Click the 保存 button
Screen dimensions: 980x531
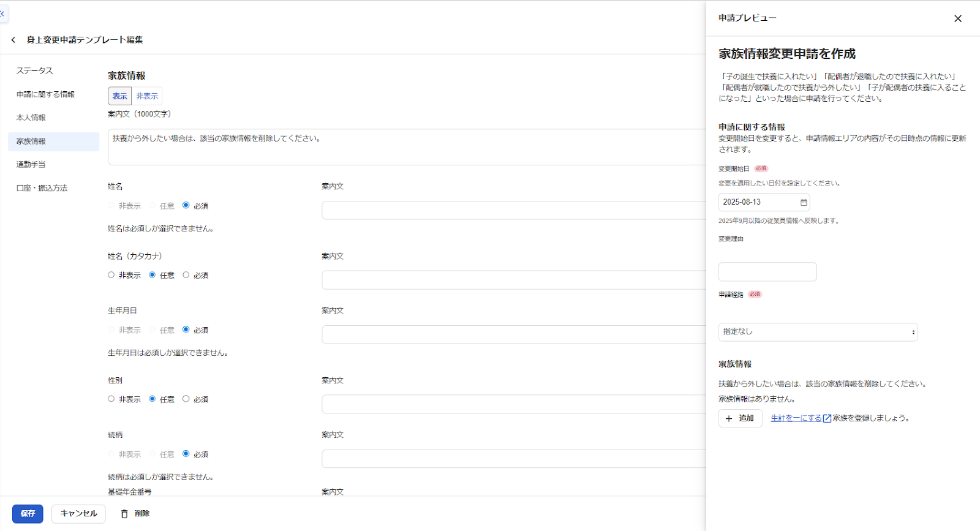coord(28,514)
